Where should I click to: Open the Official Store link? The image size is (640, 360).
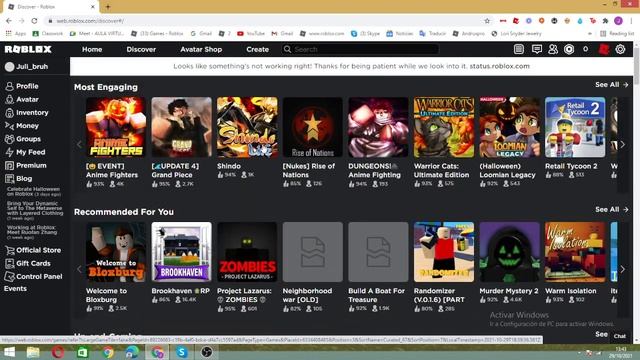33,250
